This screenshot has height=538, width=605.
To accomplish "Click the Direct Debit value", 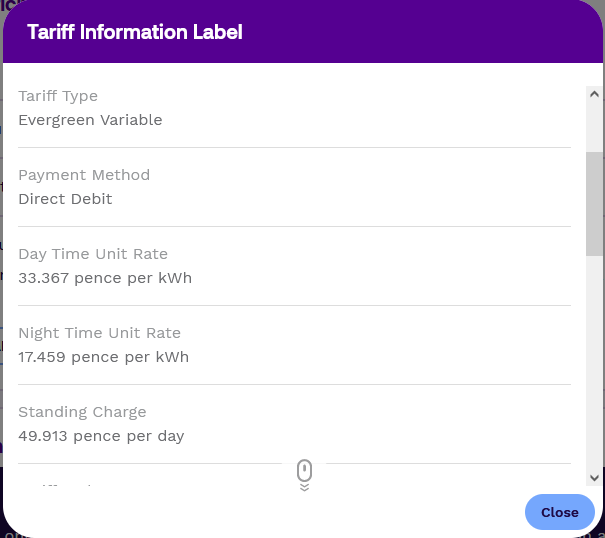I will click(x=65, y=199).
